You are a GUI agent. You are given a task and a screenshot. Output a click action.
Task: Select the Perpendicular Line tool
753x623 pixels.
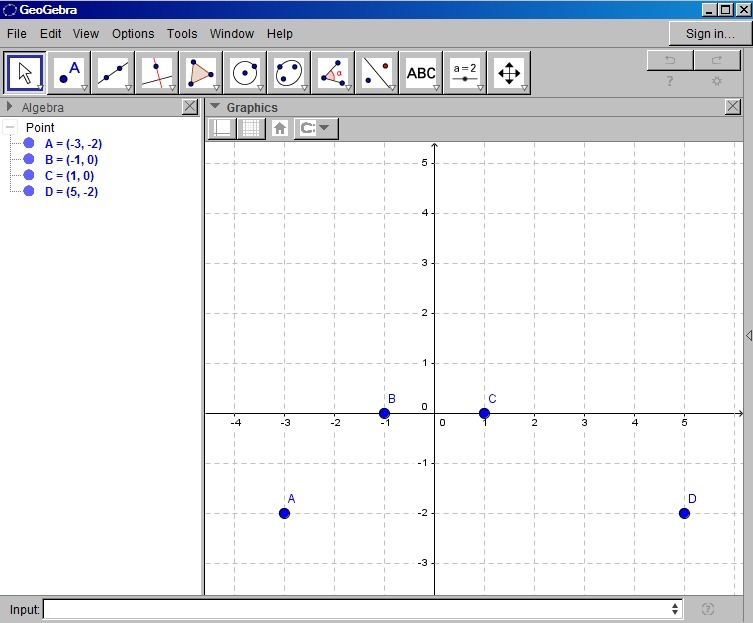[x=157, y=72]
